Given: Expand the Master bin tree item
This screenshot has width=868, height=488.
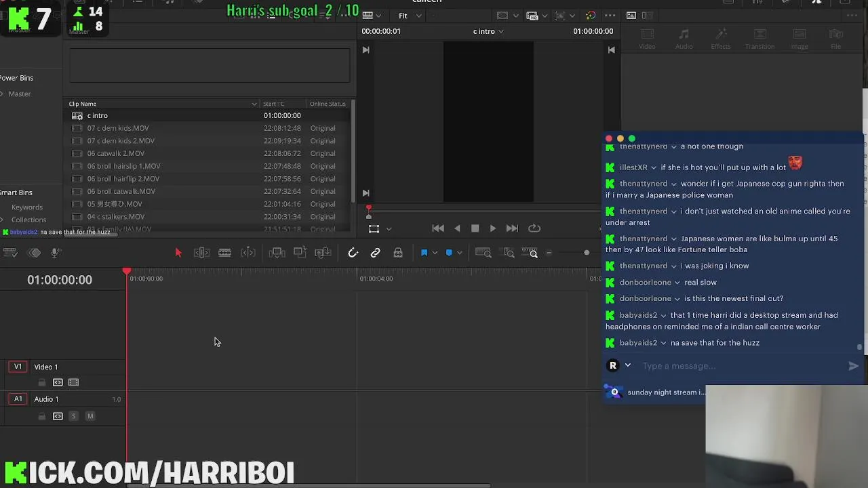Looking at the screenshot, I should tap(2, 94).
